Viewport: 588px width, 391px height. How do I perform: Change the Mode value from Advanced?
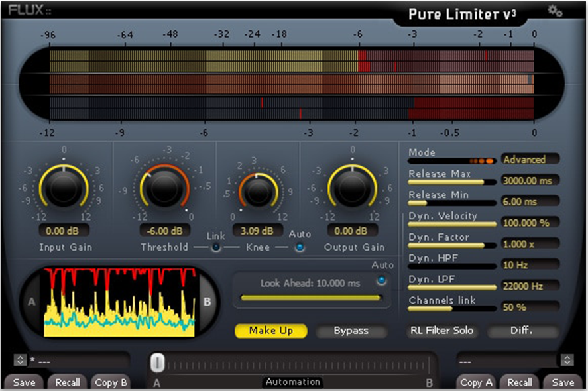[530, 159]
